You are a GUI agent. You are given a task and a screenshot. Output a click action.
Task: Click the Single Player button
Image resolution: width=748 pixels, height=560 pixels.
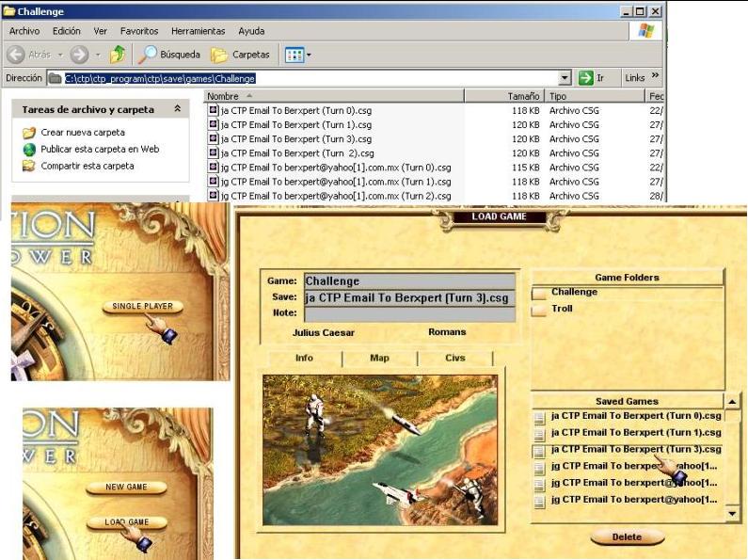pos(143,307)
